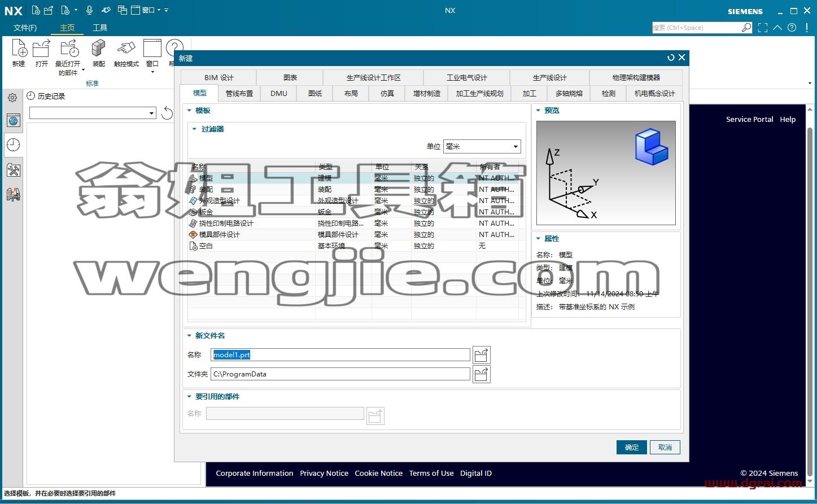Reset the 新建 dialog with the reset icon
Viewport: 817px width, 504px height.
[671, 58]
